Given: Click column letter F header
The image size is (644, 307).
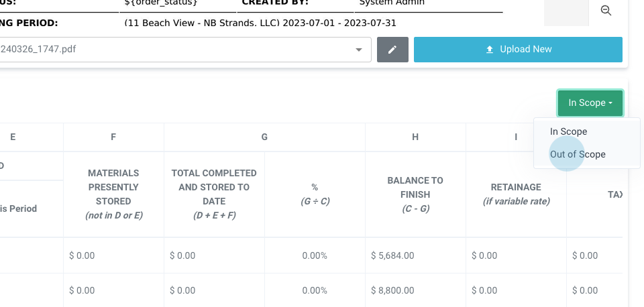Looking at the screenshot, I should (x=113, y=137).
